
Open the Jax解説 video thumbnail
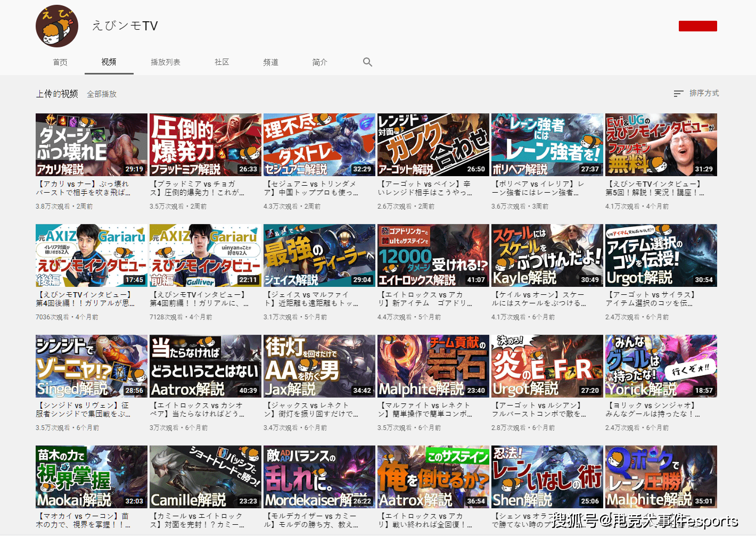pos(319,366)
